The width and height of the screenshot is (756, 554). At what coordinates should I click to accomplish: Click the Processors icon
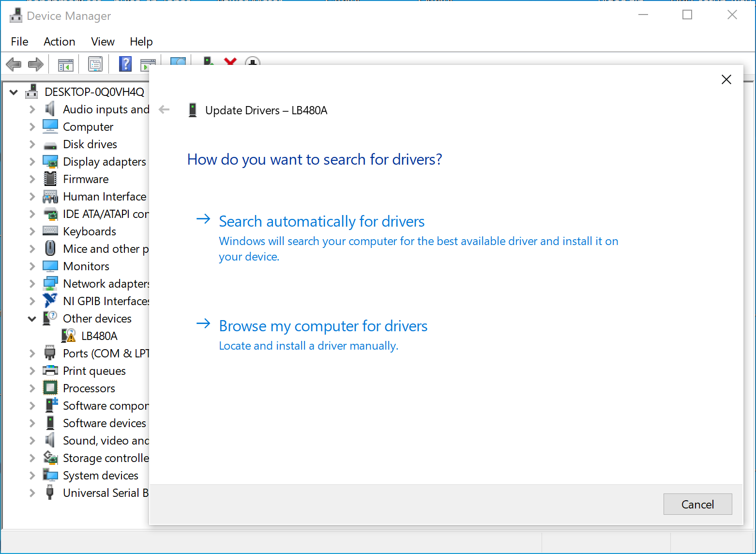(50, 388)
